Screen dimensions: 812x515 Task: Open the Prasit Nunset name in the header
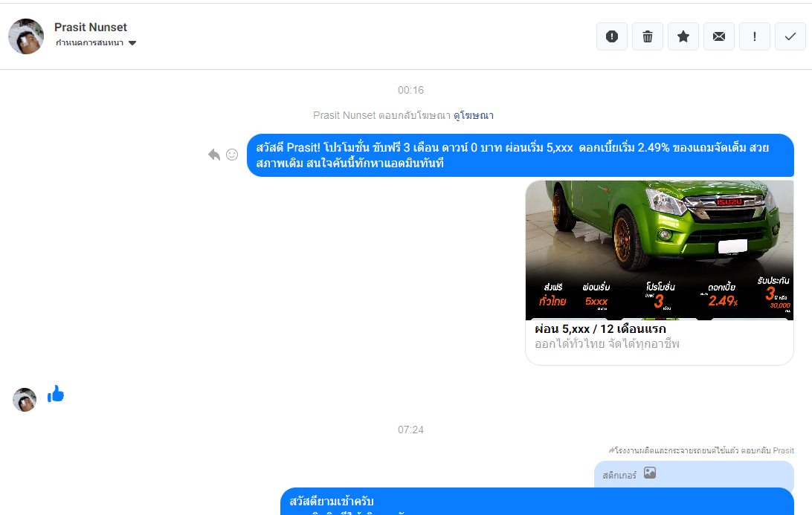click(x=91, y=27)
